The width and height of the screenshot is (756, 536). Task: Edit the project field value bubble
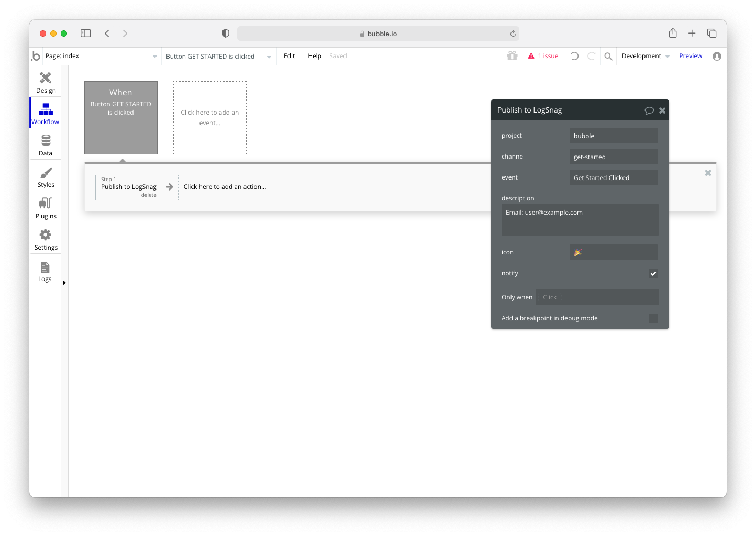pos(614,136)
